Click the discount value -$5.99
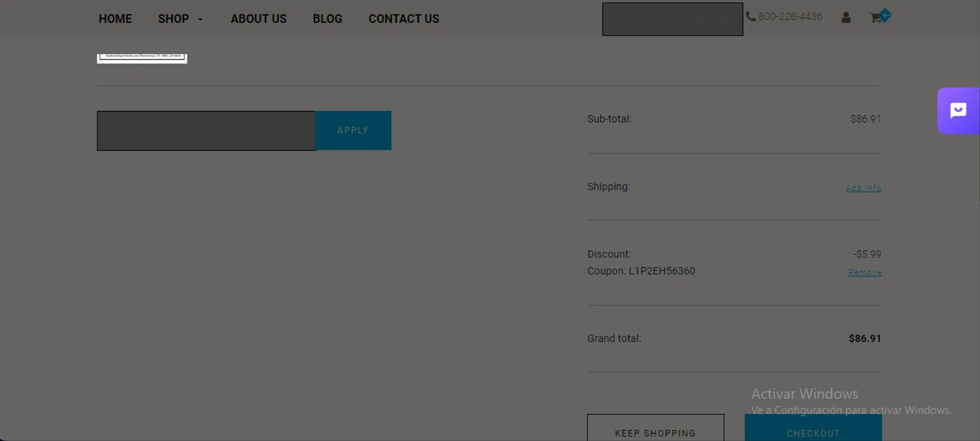The image size is (980, 441). (867, 254)
